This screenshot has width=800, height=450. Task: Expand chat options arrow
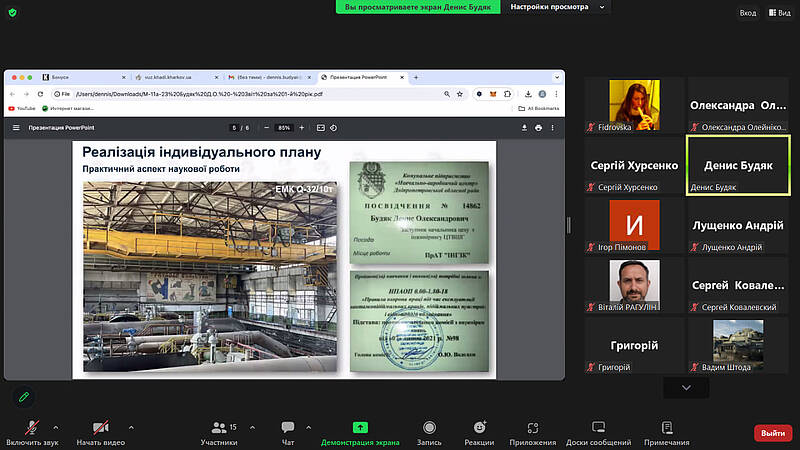309,428
